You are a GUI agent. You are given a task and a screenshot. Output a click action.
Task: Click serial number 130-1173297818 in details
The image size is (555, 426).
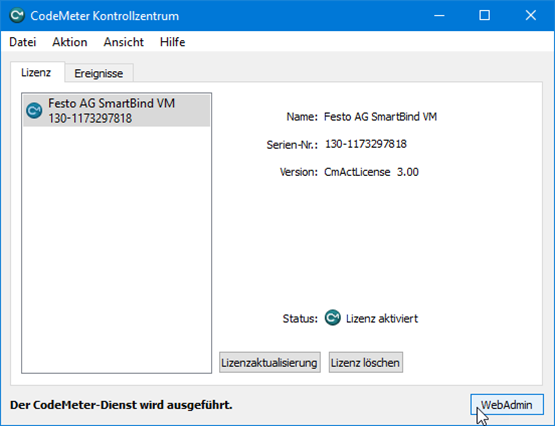(x=366, y=144)
